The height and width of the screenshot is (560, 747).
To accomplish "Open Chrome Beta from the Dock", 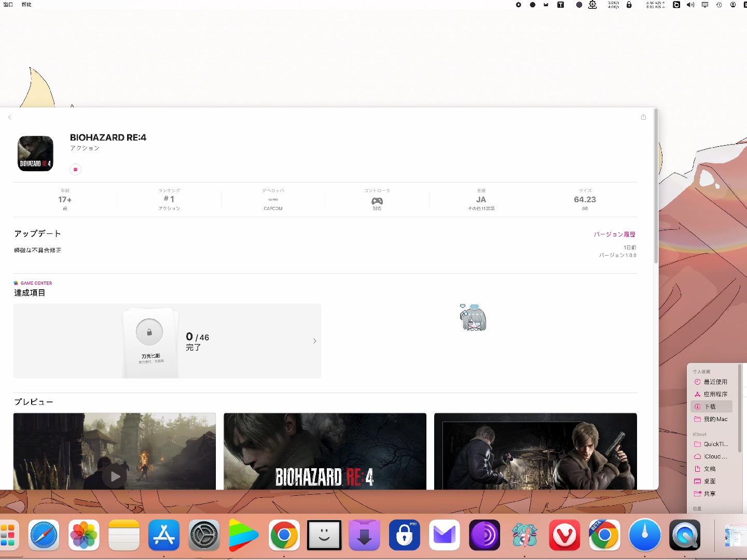I will (605, 535).
